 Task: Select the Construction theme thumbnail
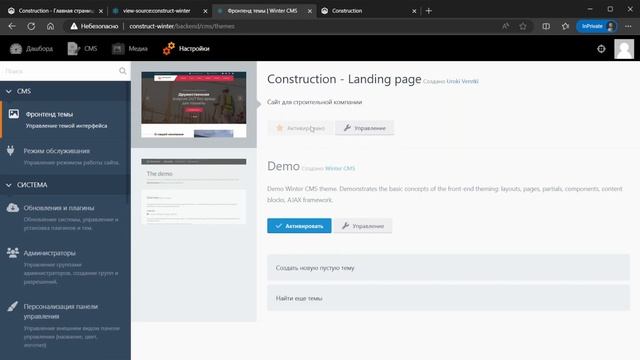(x=194, y=104)
